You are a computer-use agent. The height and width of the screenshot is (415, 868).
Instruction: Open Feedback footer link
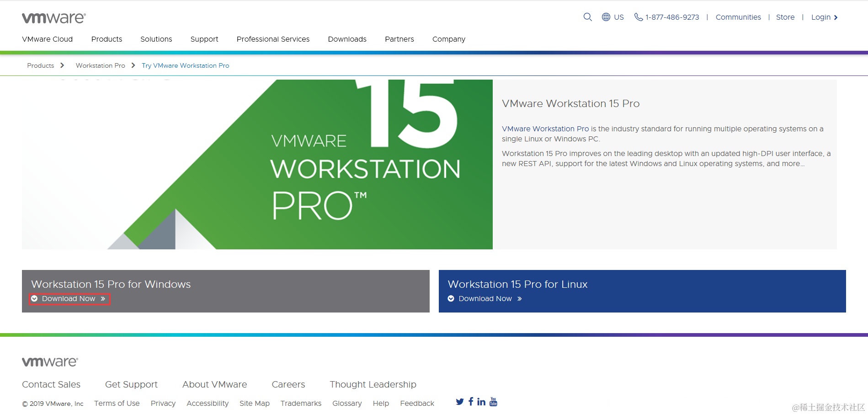click(x=417, y=403)
